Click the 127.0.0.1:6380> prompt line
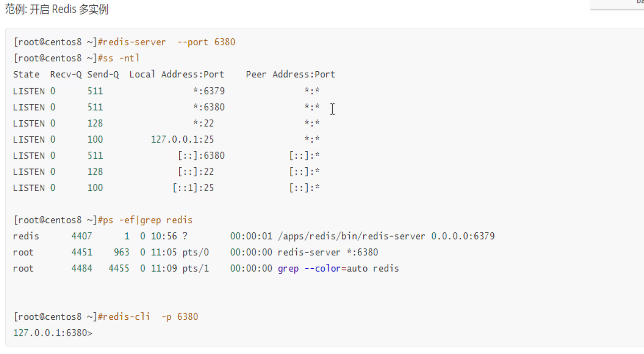644x354 pixels. click(53, 333)
